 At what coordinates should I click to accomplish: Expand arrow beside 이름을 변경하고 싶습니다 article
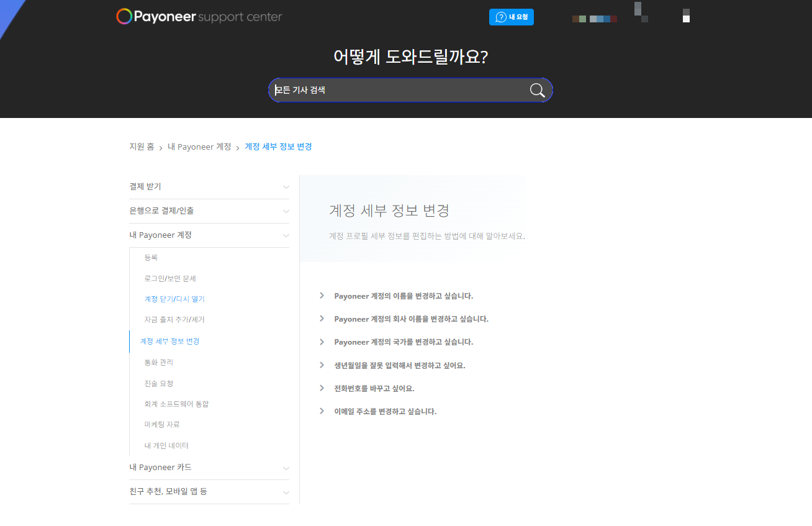point(322,296)
